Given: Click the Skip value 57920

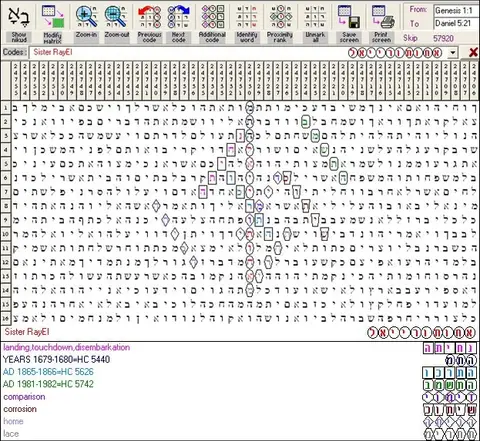Looking at the screenshot, I should click(x=443, y=38).
